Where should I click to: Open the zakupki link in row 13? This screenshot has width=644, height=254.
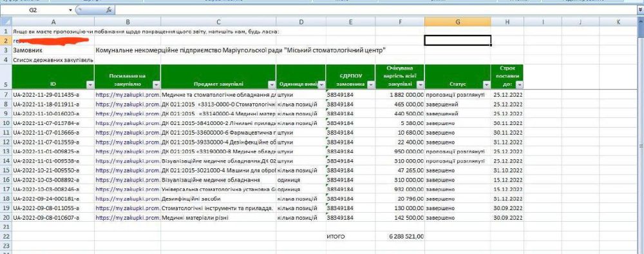coord(128,151)
